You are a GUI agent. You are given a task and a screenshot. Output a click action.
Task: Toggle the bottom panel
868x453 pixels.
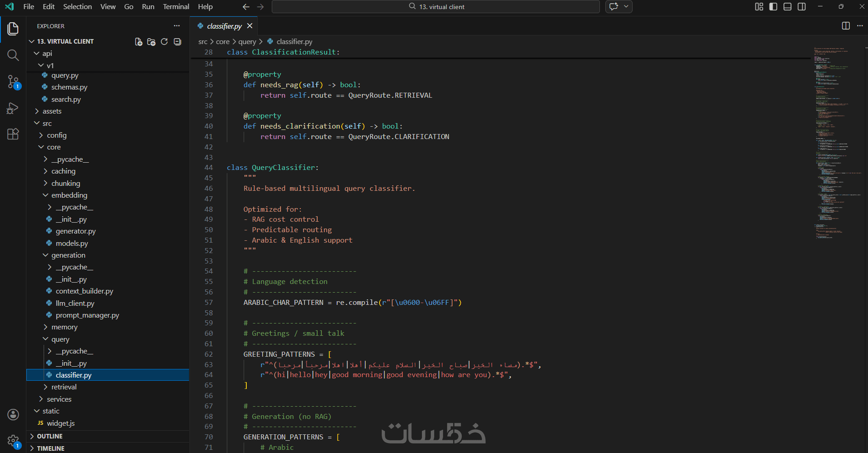tap(788, 7)
